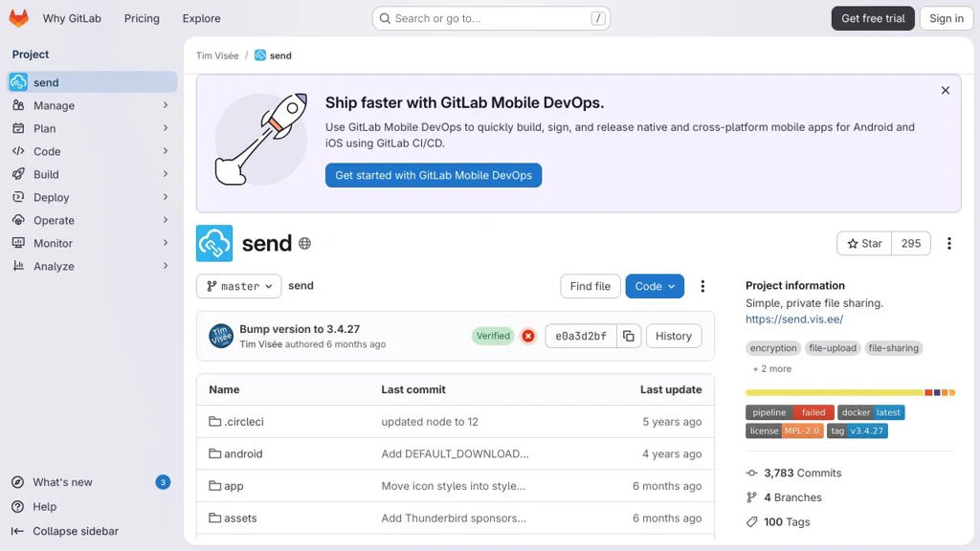Click the send project avatar in sidebar

(x=18, y=82)
